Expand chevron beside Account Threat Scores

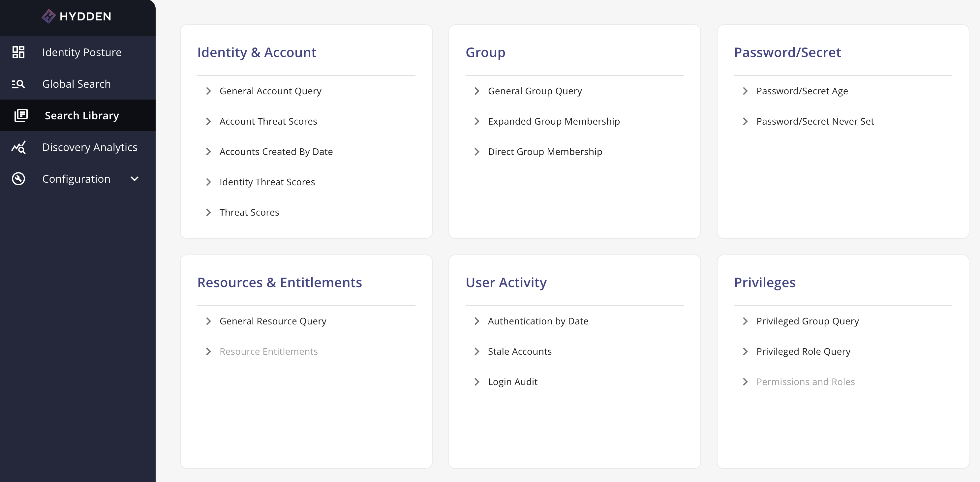(x=208, y=121)
